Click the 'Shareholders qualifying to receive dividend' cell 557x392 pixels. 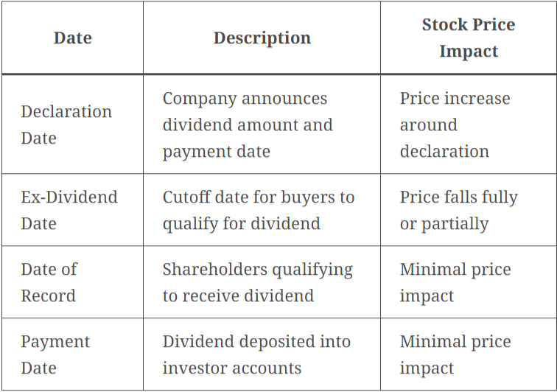[257, 282]
